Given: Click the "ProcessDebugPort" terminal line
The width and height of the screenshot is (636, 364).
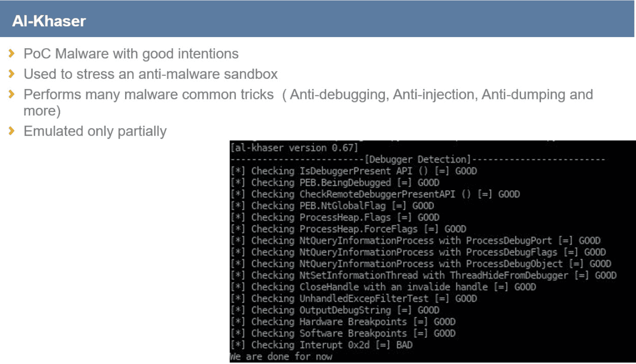Looking at the screenshot, I should coord(415,241).
